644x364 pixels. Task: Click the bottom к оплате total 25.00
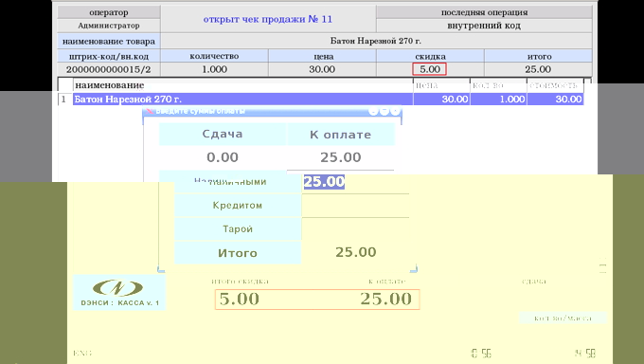click(386, 299)
